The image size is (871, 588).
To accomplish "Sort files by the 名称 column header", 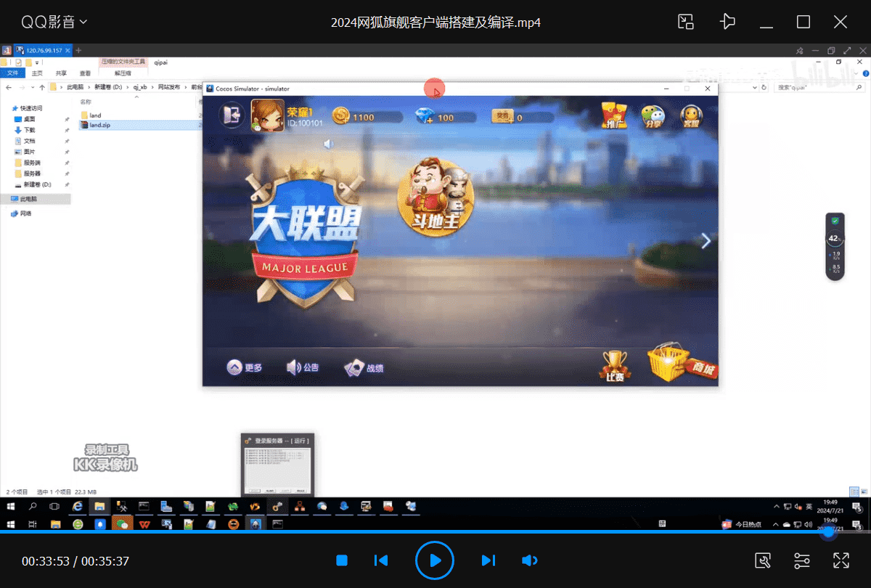I will 86,102.
